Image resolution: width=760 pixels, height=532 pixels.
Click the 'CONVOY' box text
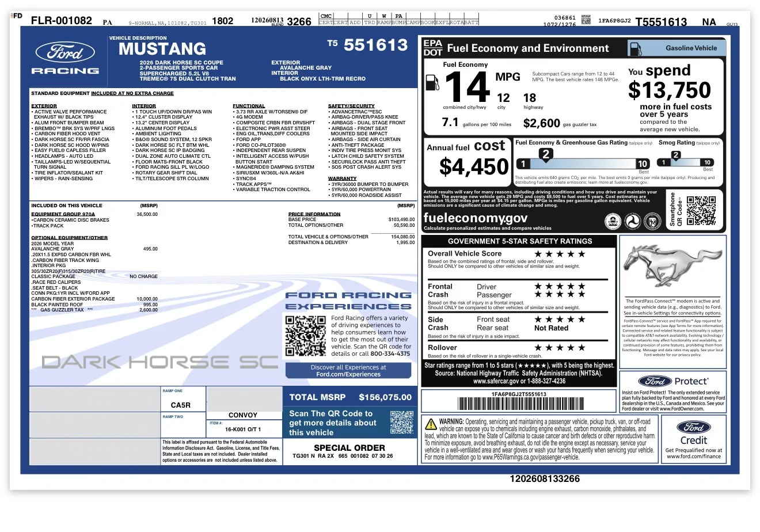243,415
